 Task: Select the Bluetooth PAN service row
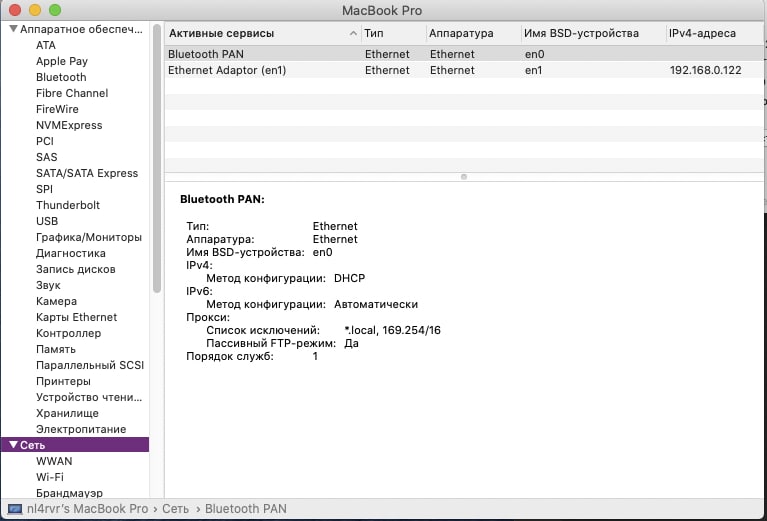(x=464, y=54)
